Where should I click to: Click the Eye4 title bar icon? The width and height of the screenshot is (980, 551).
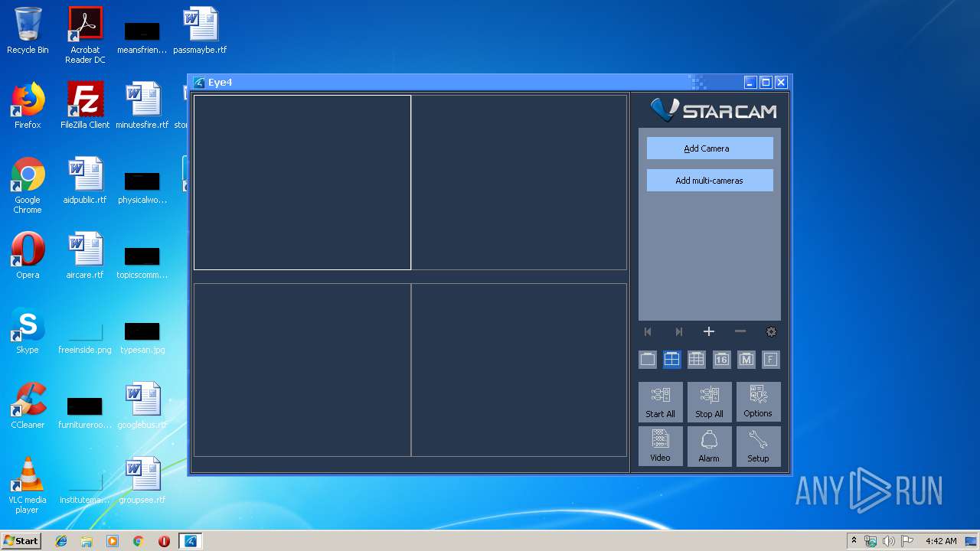point(199,83)
